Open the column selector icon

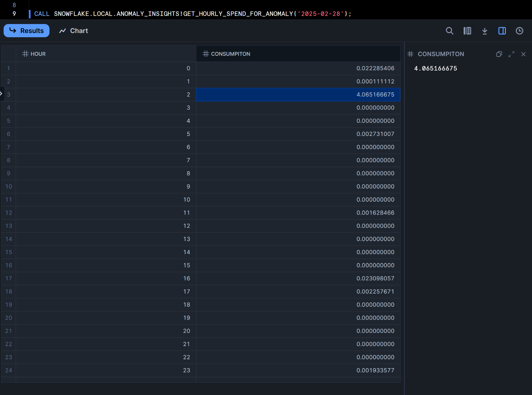pyautogui.click(x=467, y=31)
